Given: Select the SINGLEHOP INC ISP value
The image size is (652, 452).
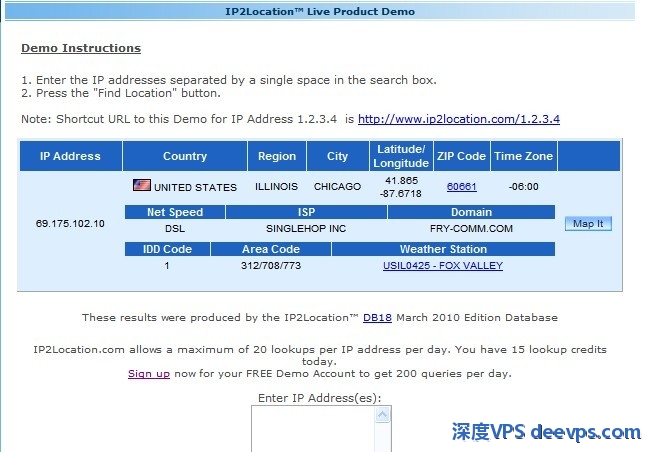Looking at the screenshot, I should click(306, 229).
